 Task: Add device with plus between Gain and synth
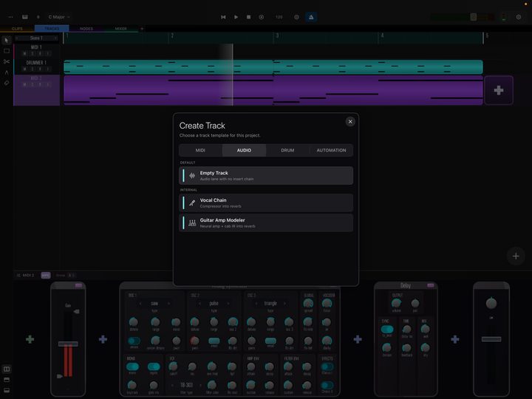pos(103,339)
